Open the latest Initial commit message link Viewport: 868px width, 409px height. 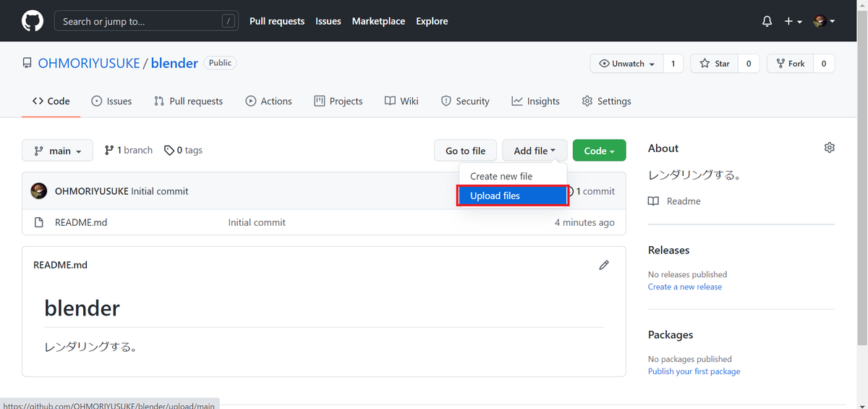tap(160, 191)
